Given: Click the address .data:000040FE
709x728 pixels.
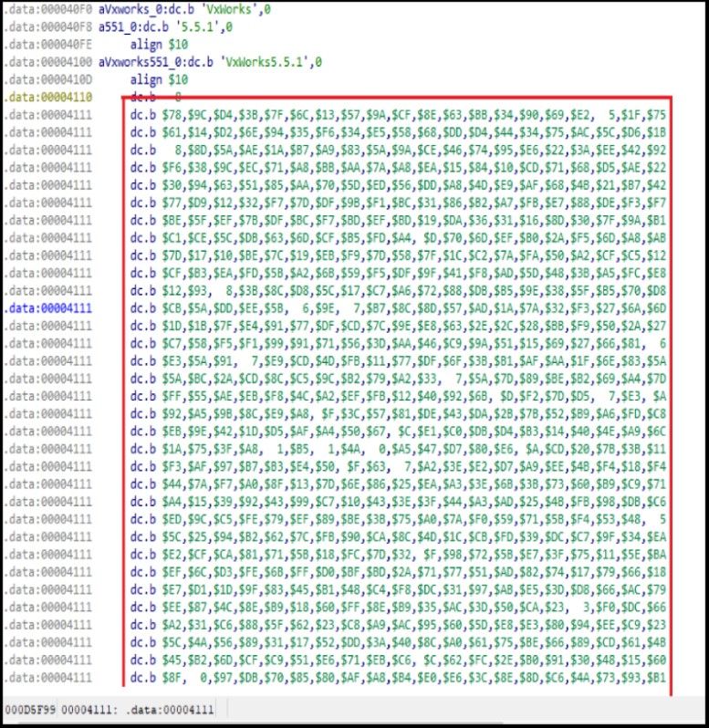Looking at the screenshot, I should click(x=47, y=45).
